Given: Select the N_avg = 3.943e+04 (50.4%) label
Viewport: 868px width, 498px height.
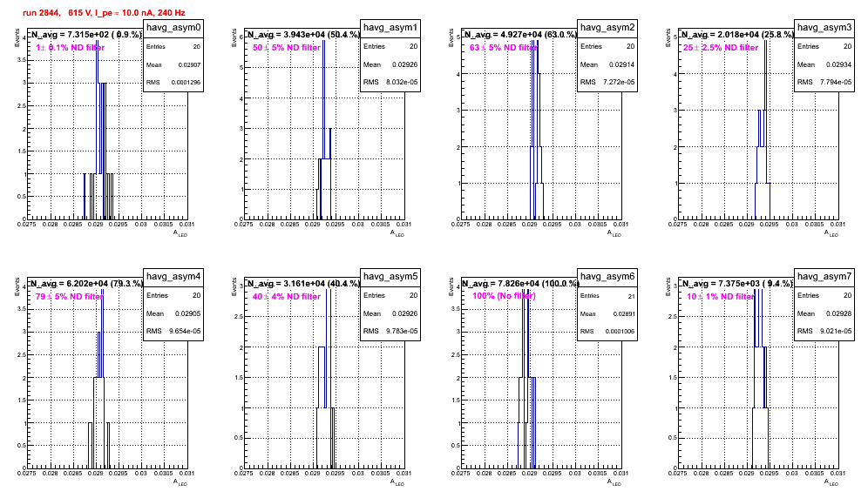Looking at the screenshot, I should (x=303, y=34).
